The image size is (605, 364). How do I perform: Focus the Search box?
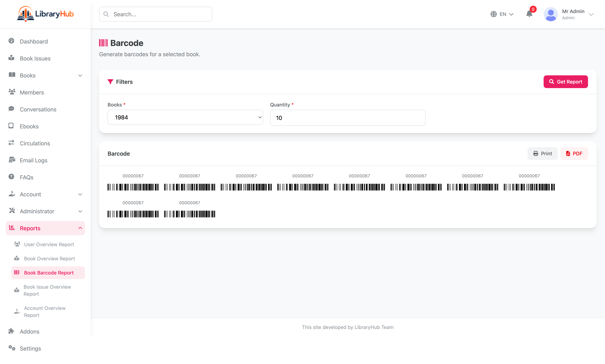click(x=155, y=14)
